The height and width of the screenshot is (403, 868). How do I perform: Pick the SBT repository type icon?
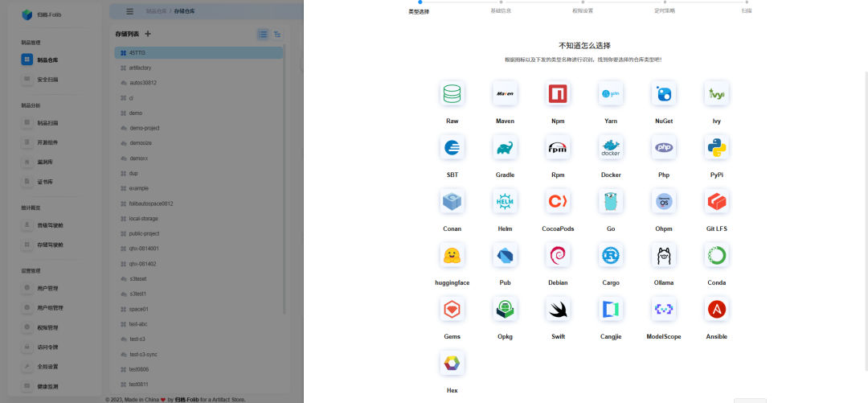tap(452, 147)
